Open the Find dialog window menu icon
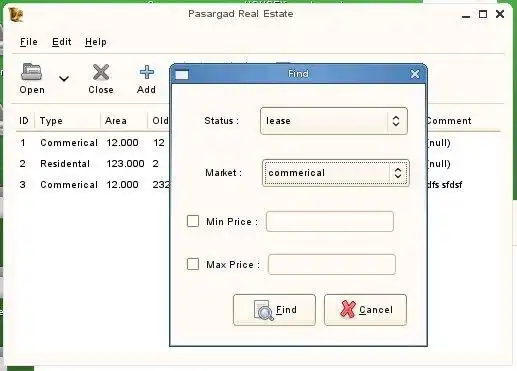This screenshot has width=517, height=371. coord(182,74)
